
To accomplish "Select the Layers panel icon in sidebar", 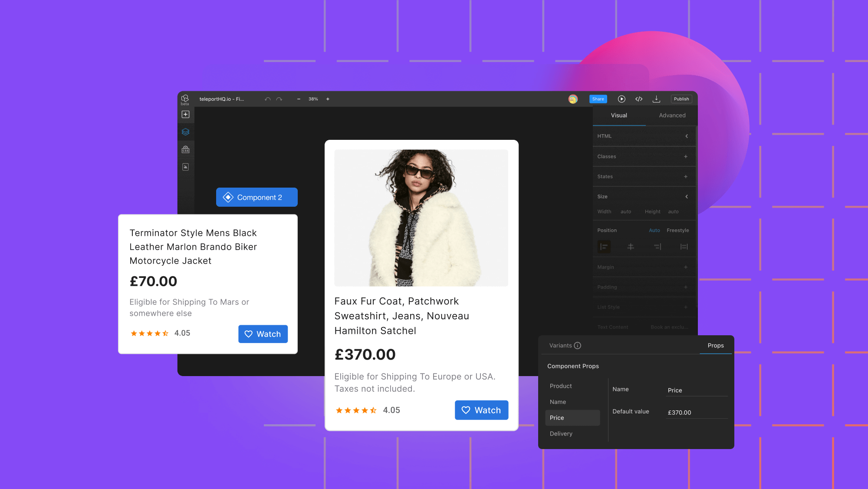I will click(186, 132).
